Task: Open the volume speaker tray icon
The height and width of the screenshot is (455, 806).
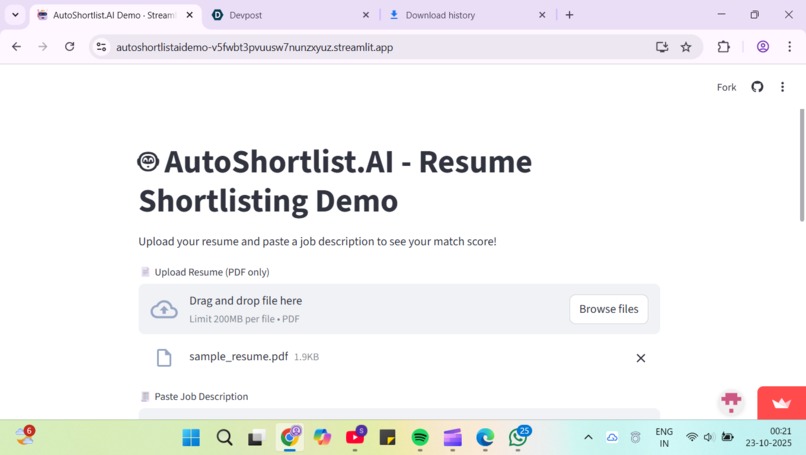Action: click(709, 437)
